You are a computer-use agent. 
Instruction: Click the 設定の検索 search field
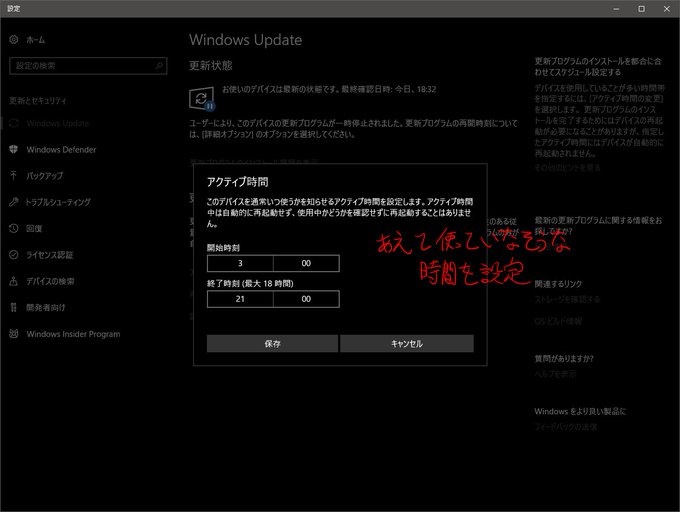click(88, 66)
